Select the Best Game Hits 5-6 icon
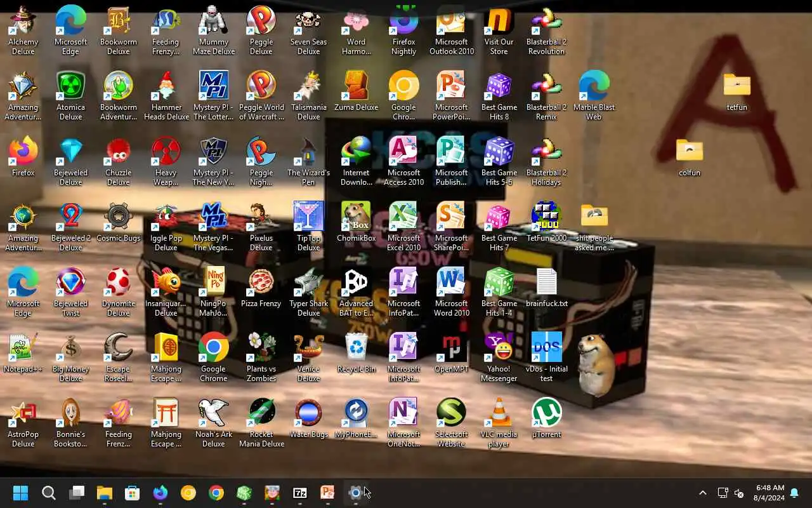The image size is (812, 508). [499, 161]
